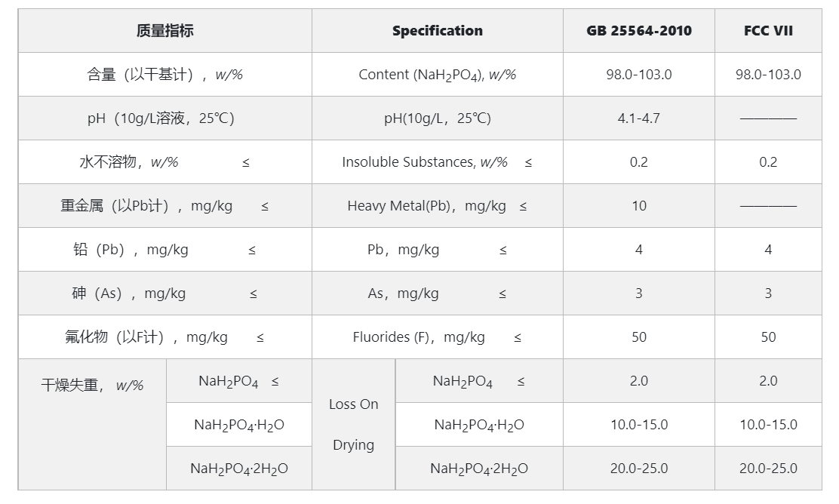
Task: Select the Fluorides (F) specification cell
Action: click(x=437, y=337)
